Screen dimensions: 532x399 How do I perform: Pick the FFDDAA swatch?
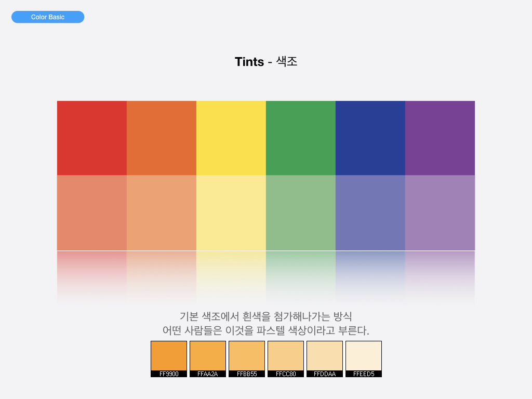pos(325,356)
